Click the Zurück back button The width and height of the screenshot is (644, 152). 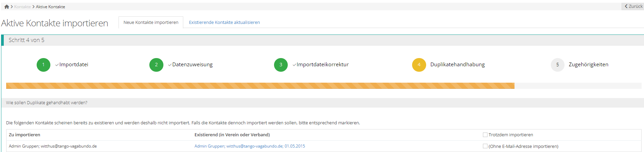[633, 6]
